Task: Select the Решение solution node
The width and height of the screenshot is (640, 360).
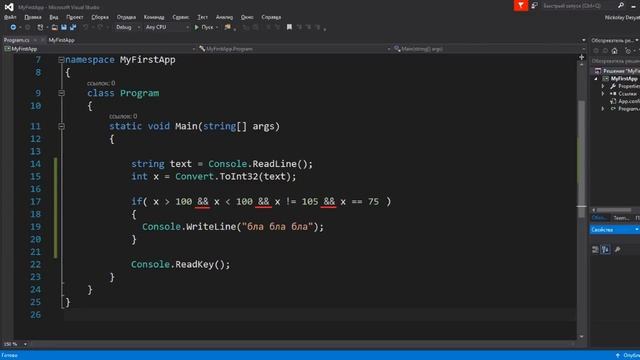Action: [x=617, y=71]
